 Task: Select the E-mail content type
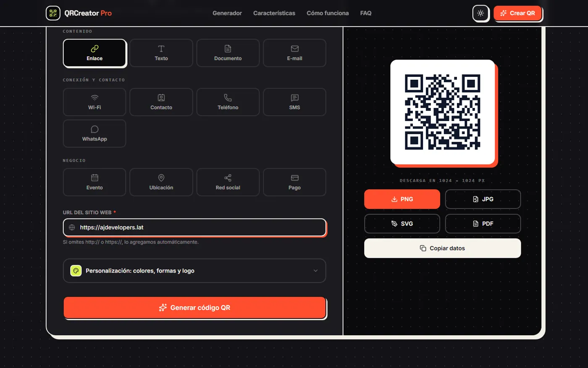pyautogui.click(x=294, y=53)
